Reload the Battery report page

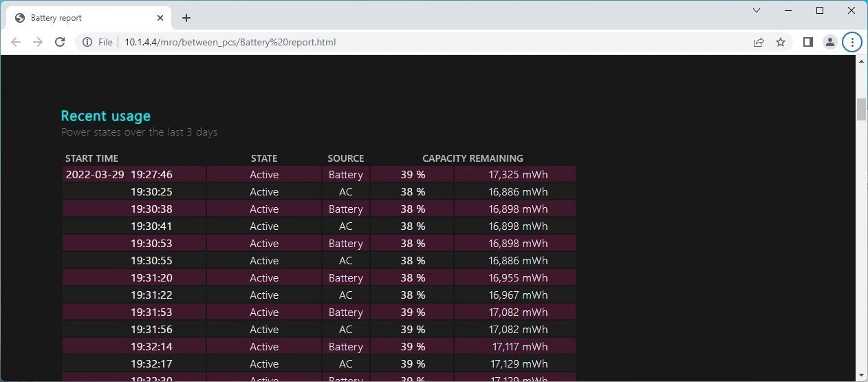(60, 42)
